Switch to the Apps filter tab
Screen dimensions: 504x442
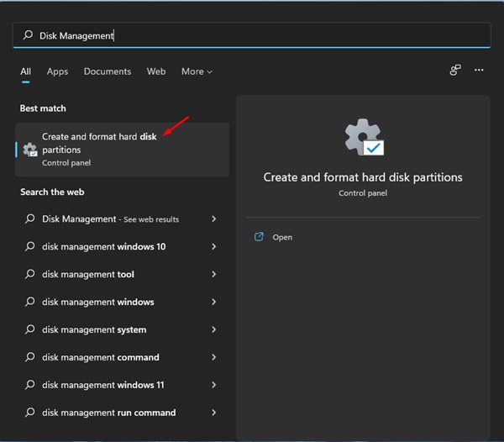[x=57, y=71]
